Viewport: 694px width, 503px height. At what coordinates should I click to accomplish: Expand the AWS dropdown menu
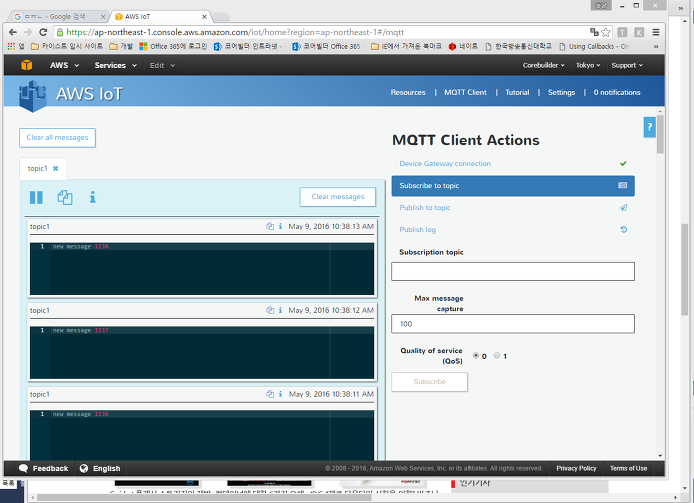(x=64, y=65)
